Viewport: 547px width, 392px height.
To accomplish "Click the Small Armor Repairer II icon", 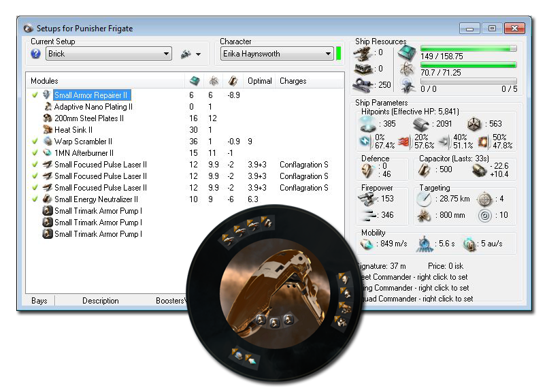I will tap(47, 95).
